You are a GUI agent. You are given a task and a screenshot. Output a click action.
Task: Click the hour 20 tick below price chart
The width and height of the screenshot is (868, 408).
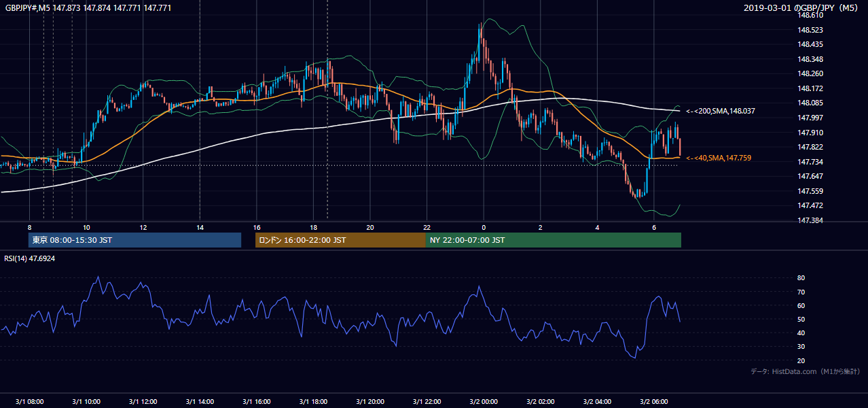(x=370, y=227)
